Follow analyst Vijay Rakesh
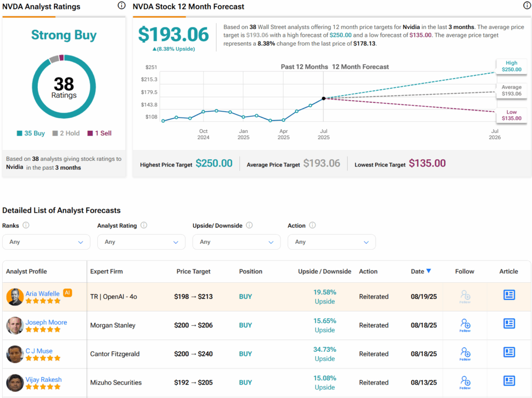Viewport: 532px width, 398px height. [465, 382]
